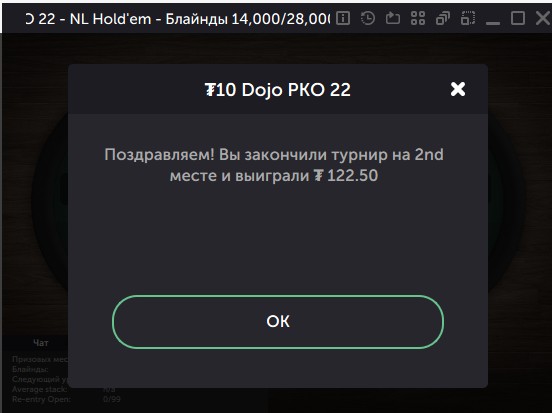Viewport: 552px width, 413px height.
Task: Click the share/replay arrow icon in title bar
Action: coord(393,18)
